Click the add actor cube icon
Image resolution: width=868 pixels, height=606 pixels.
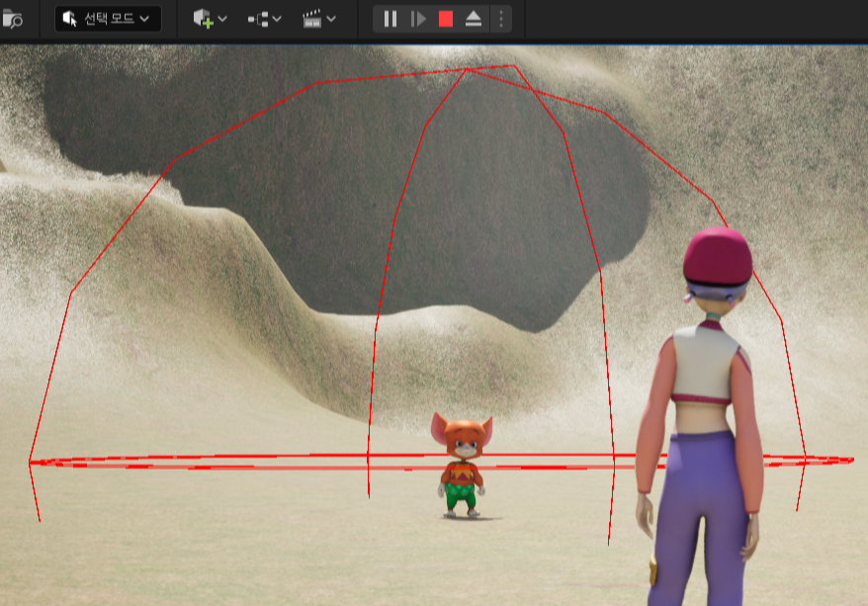tap(204, 19)
